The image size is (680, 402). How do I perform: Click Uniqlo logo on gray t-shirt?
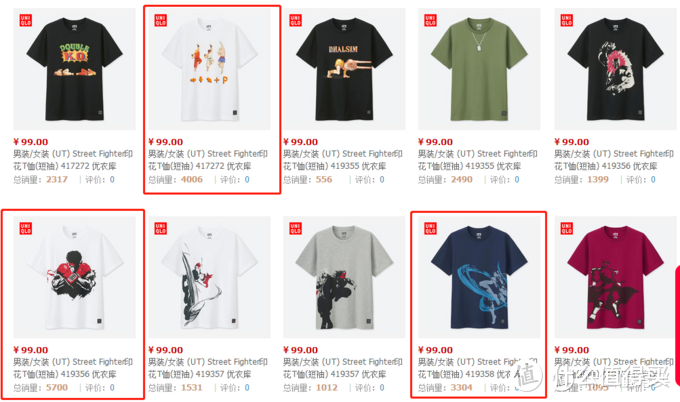(x=295, y=229)
